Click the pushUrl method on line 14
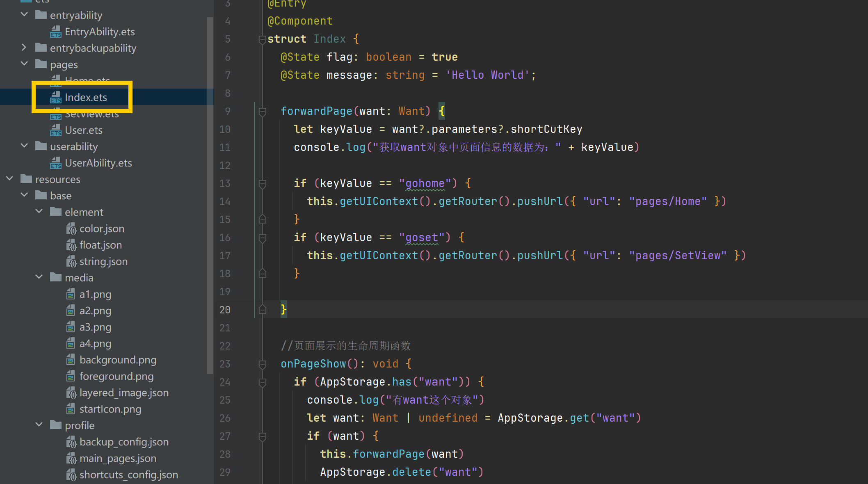 [x=540, y=201]
